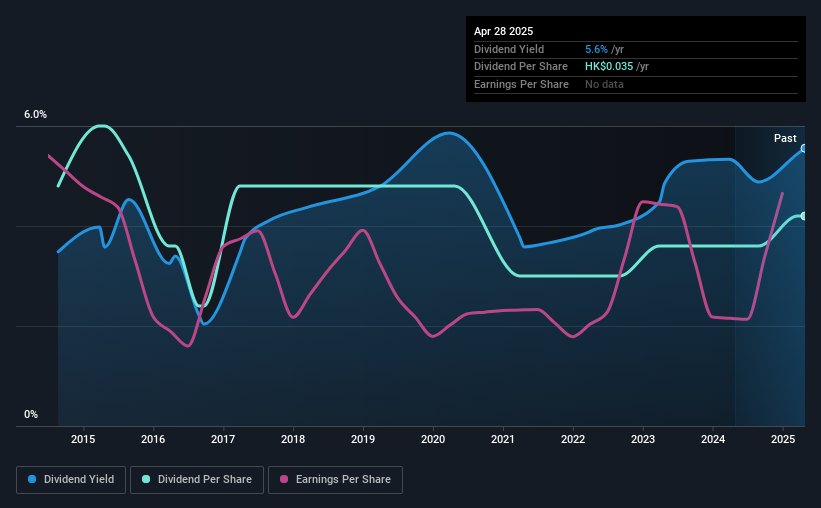Click the Apr 28 2025 tooltip date
The width and height of the screenshot is (821, 508).
[x=503, y=31]
